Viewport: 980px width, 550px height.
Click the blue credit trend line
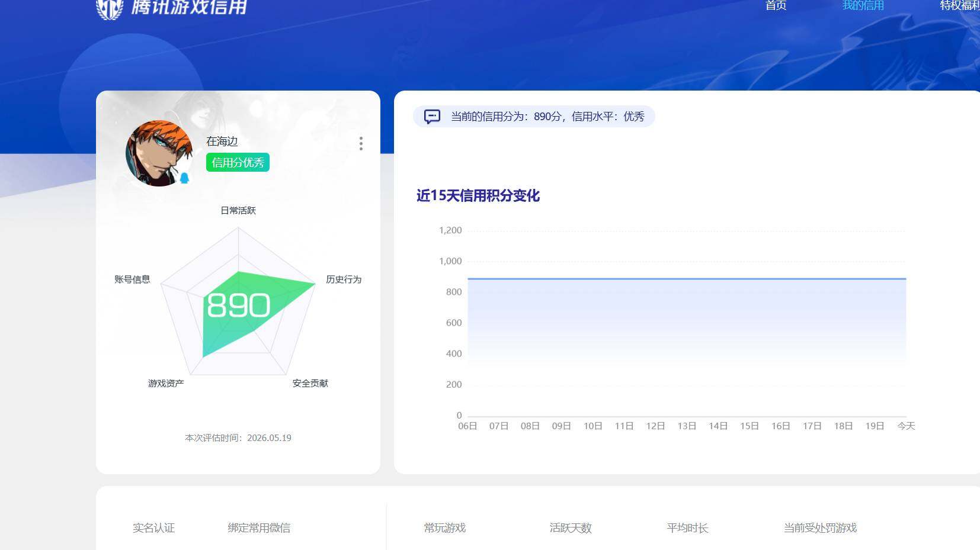point(687,278)
